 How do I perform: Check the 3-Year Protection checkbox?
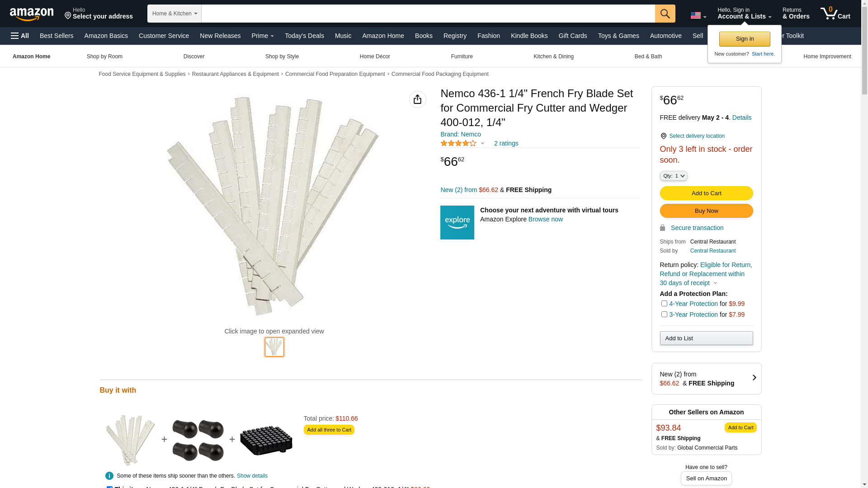pyautogui.click(x=664, y=314)
